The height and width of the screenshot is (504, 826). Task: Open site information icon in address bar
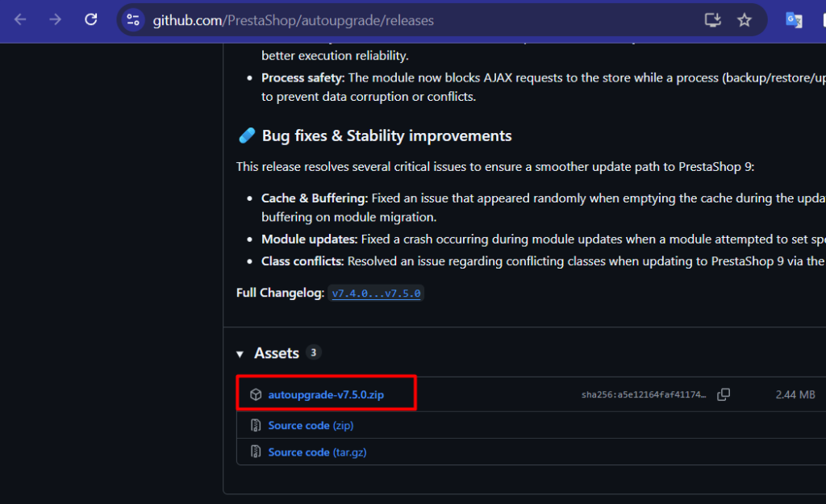click(134, 20)
